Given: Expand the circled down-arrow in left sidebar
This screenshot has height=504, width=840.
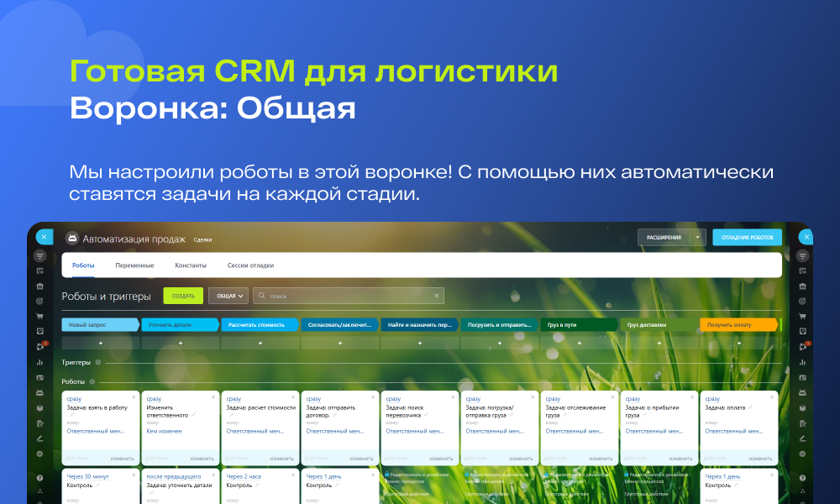Looking at the screenshot, I should (39, 454).
